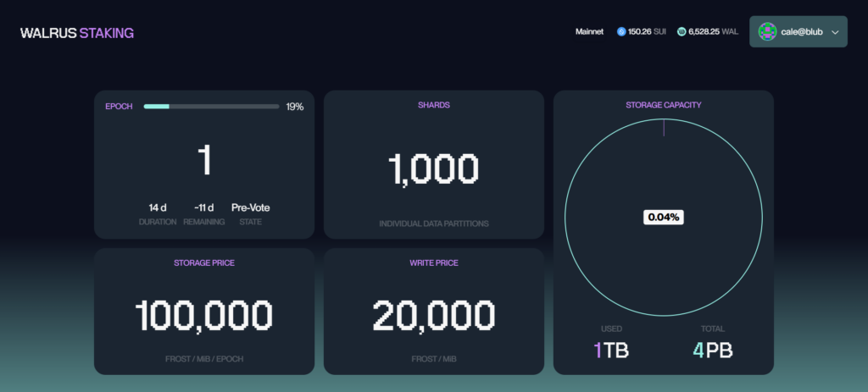Click the Pre-Vote state value
Viewport: 868px width, 392px height.
[x=251, y=208]
